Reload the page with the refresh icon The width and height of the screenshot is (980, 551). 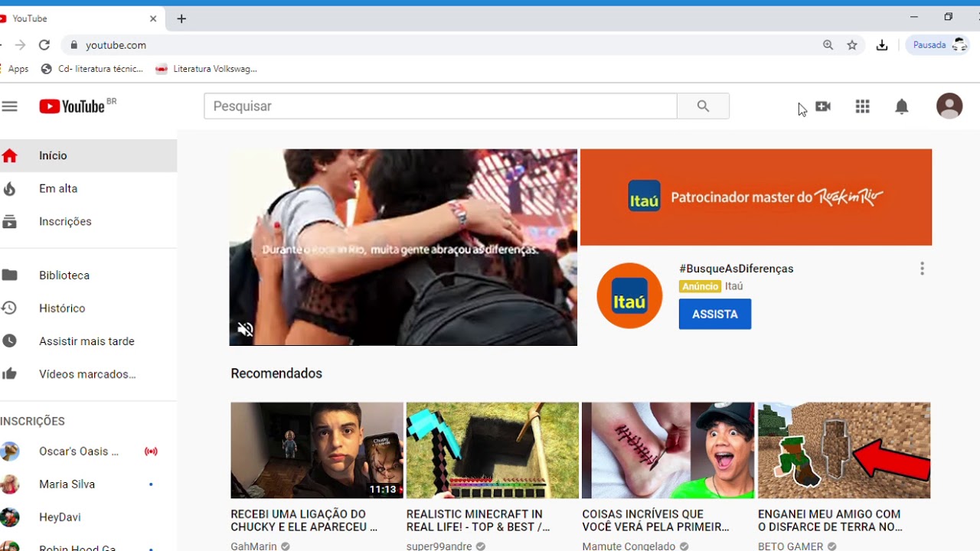tap(44, 45)
